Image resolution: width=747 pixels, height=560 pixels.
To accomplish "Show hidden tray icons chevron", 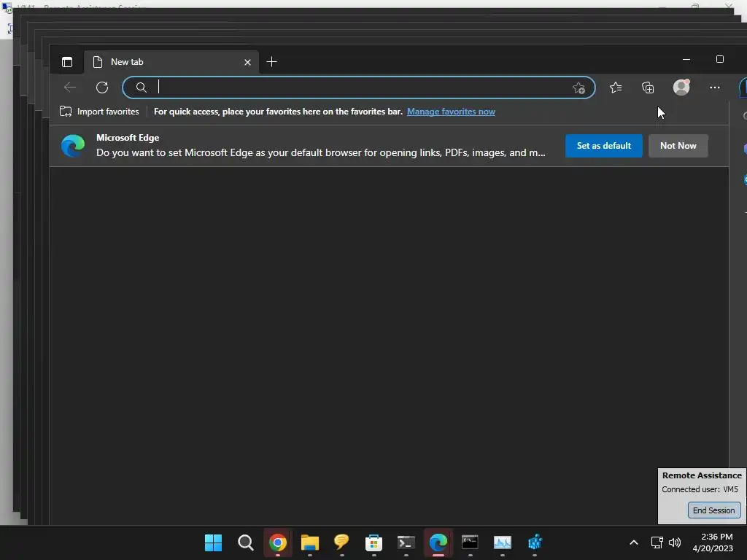I will [634, 542].
